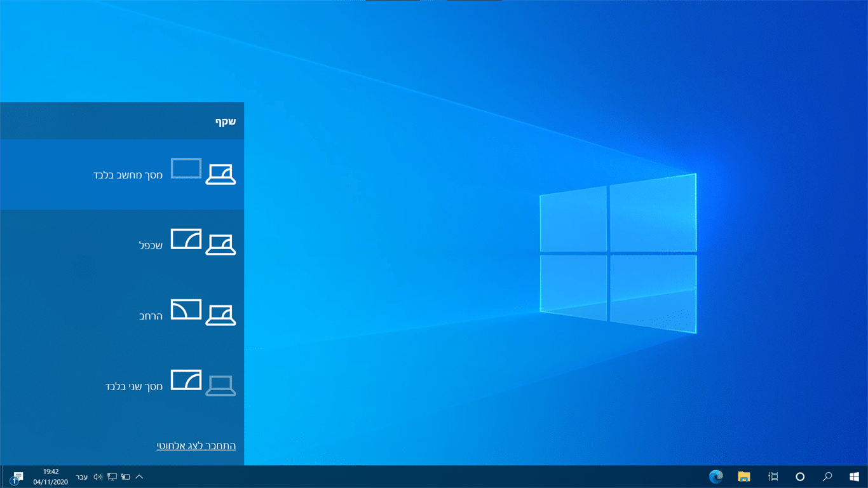Open the taskbar search magnifier
This screenshot has height=488, width=868.
pos(827,477)
